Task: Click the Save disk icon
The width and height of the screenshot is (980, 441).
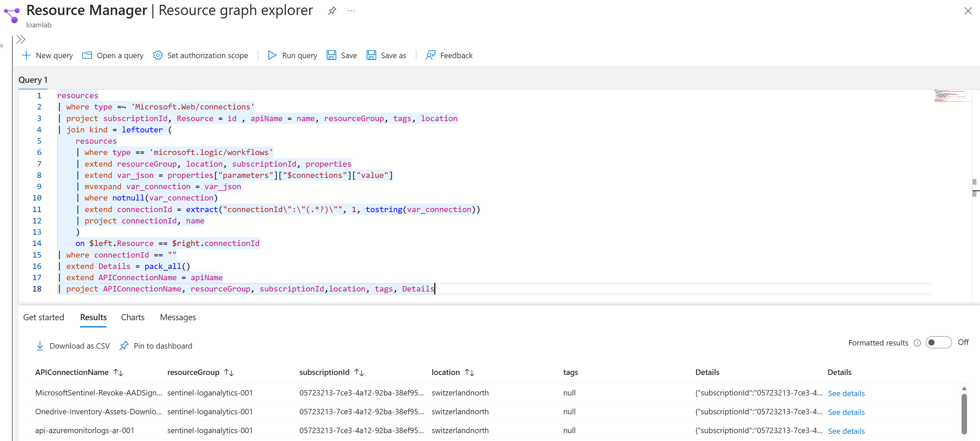Action: point(331,56)
